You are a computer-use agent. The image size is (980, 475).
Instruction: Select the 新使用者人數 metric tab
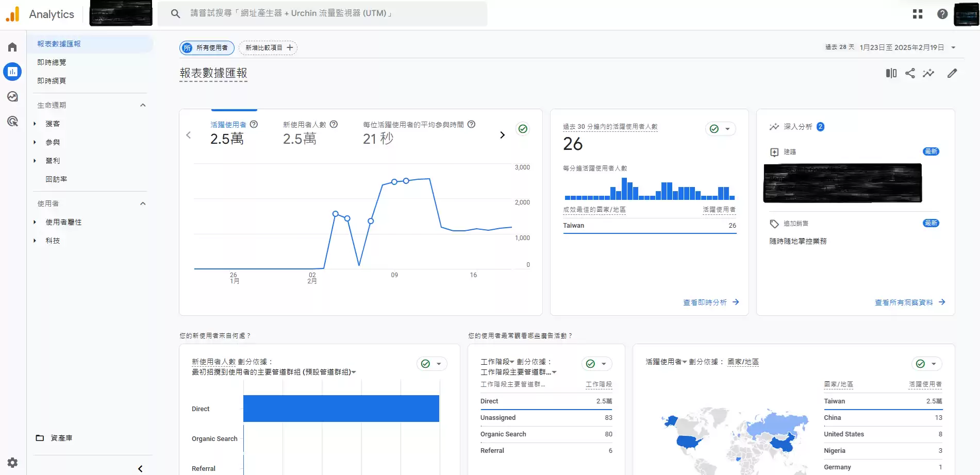coord(310,132)
